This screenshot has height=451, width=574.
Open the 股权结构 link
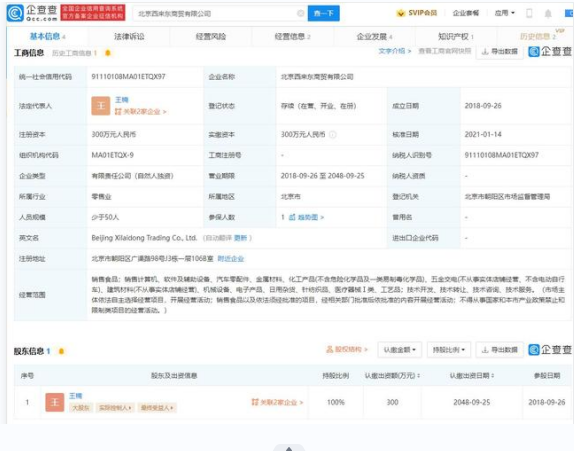pos(347,350)
